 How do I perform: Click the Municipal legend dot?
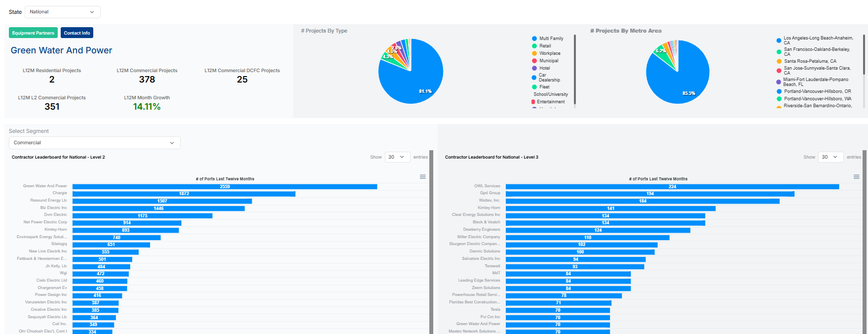[x=534, y=61]
